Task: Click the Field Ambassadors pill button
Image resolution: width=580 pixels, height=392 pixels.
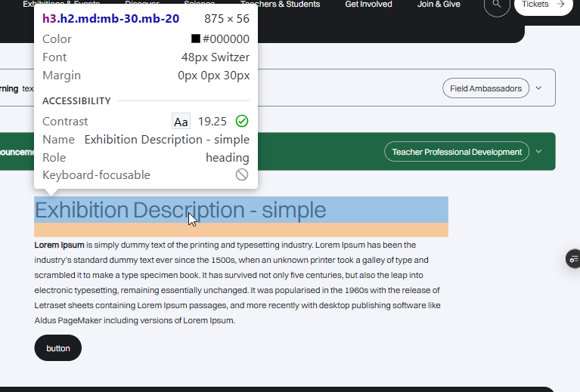Action: coord(485,88)
